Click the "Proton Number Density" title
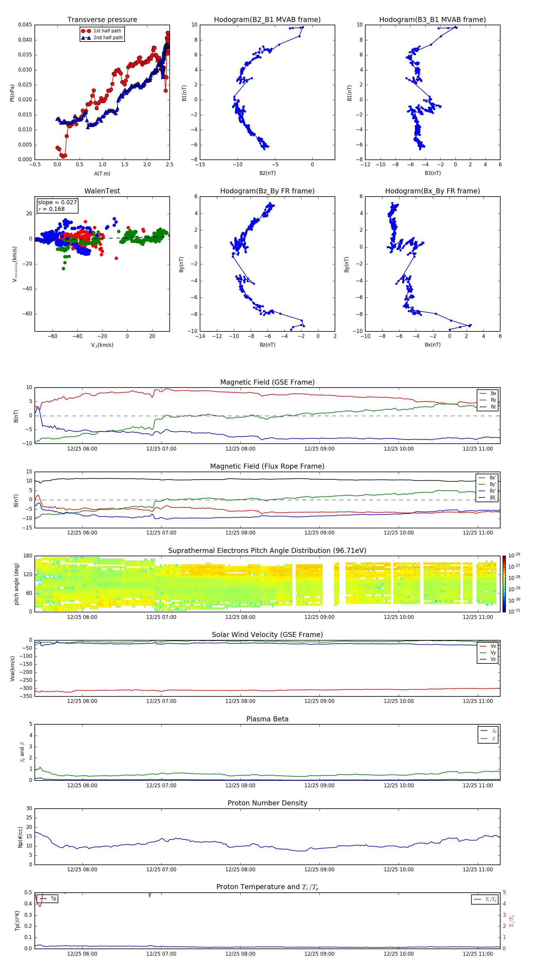Viewport: 535px width, 980px height. tap(267, 803)
